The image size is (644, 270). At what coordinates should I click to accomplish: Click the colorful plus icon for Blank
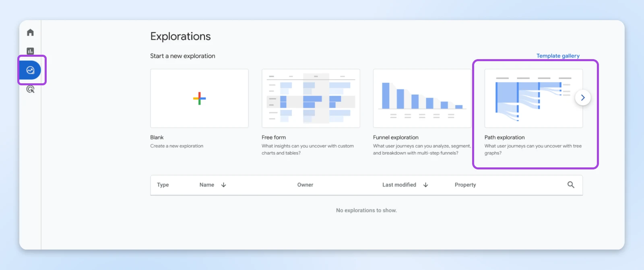click(199, 99)
